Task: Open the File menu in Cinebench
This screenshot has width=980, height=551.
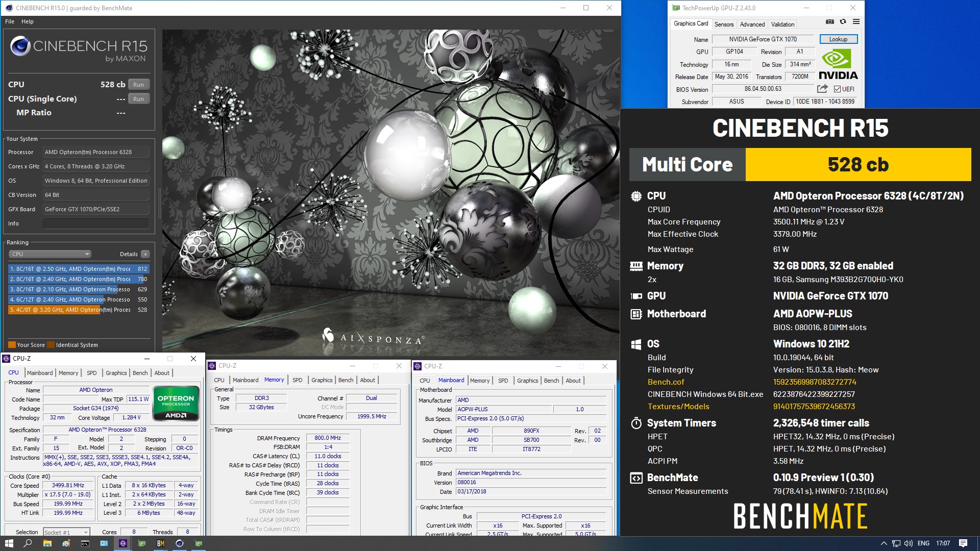Action: point(10,21)
